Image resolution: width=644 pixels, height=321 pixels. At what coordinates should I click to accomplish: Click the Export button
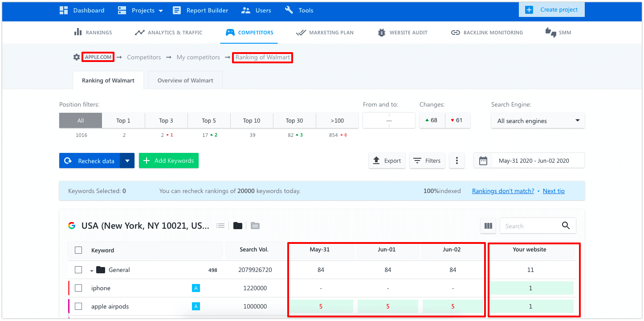pyautogui.click(x=387, y=160)
